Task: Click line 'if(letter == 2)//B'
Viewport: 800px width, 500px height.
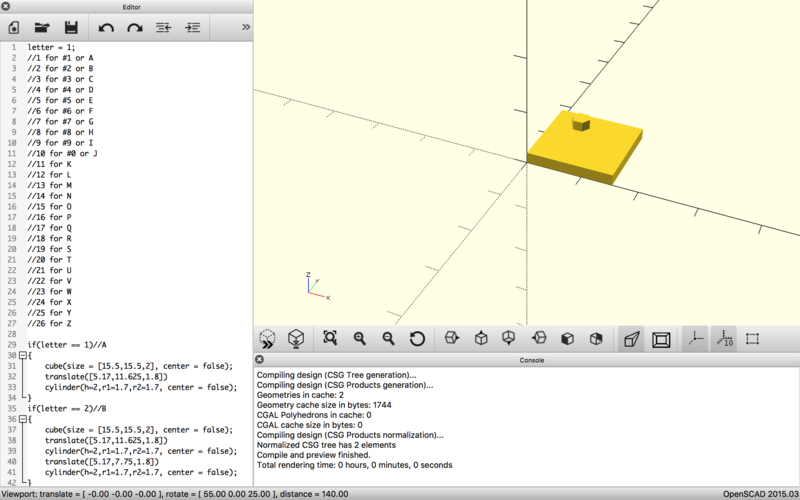Action: coord(67,409)
